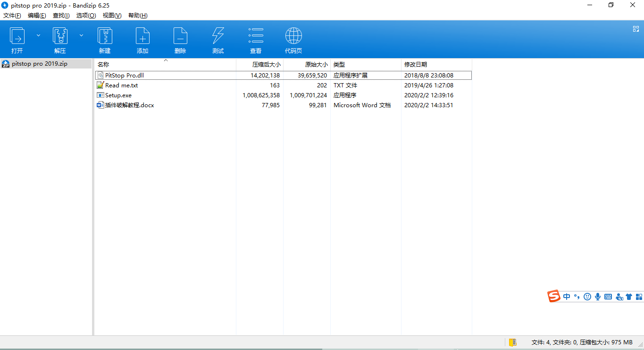Click the 代码页 (Code page) globe icon
644x350 pixels.
(x=293, y=36)
